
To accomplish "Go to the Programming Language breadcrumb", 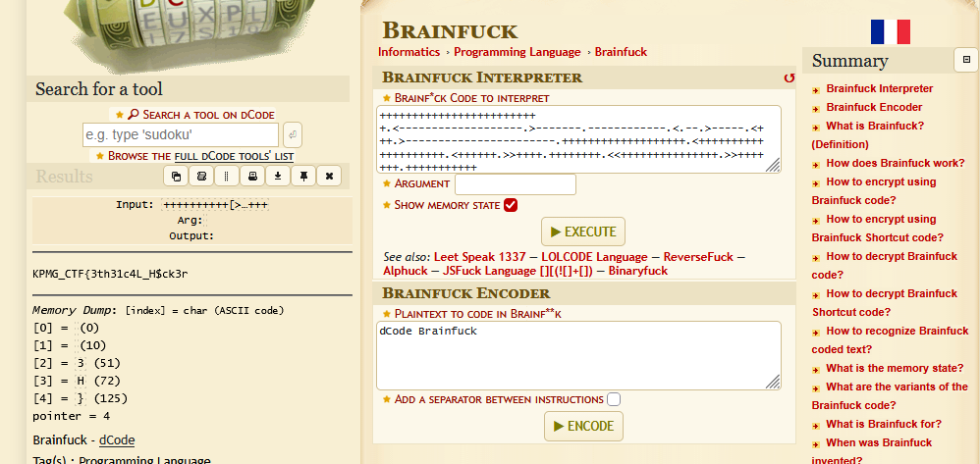I will (517, 52).
